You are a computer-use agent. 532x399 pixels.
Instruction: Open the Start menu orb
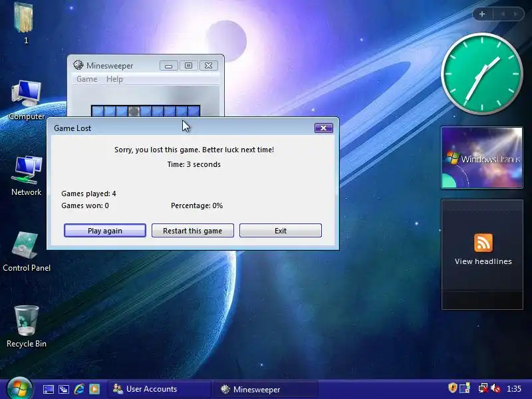20,388
